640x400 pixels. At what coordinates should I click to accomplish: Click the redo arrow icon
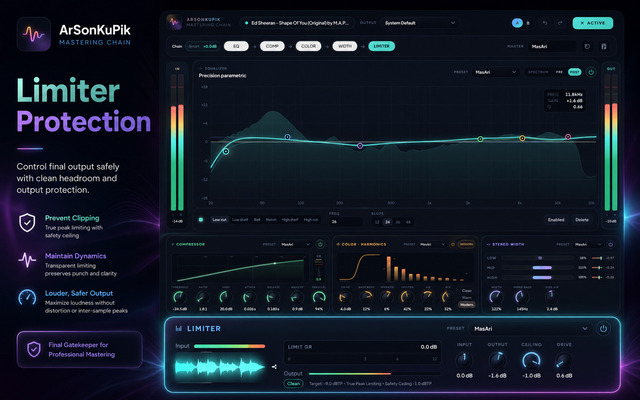point(560,23)
